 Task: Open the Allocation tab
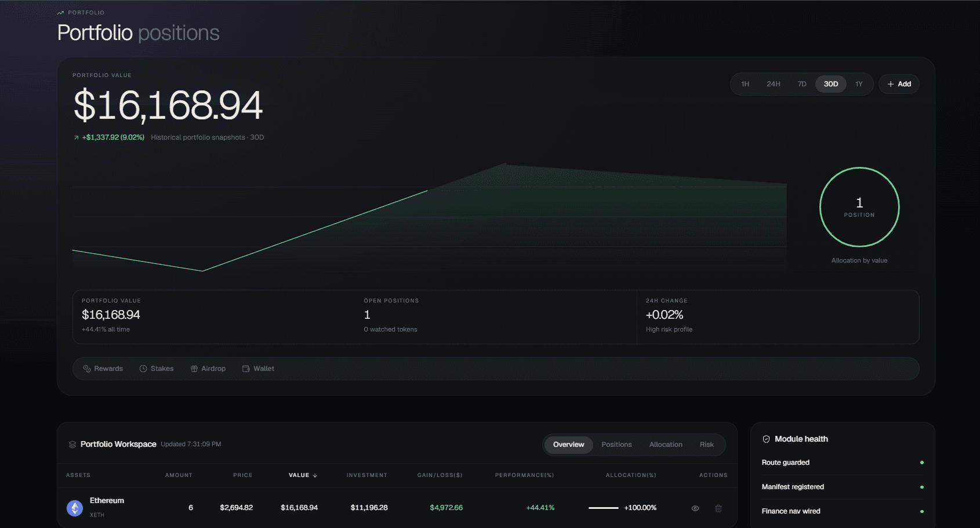[666, 445]
